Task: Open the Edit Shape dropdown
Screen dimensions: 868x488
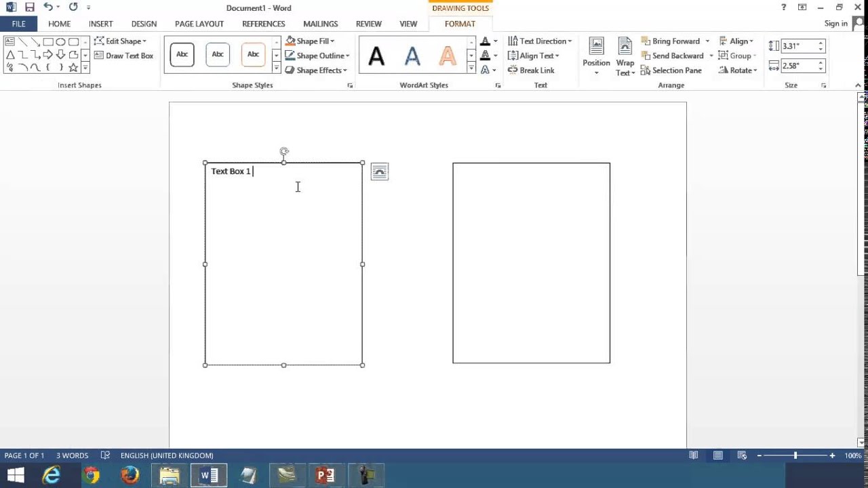Action: pos(120,41)
